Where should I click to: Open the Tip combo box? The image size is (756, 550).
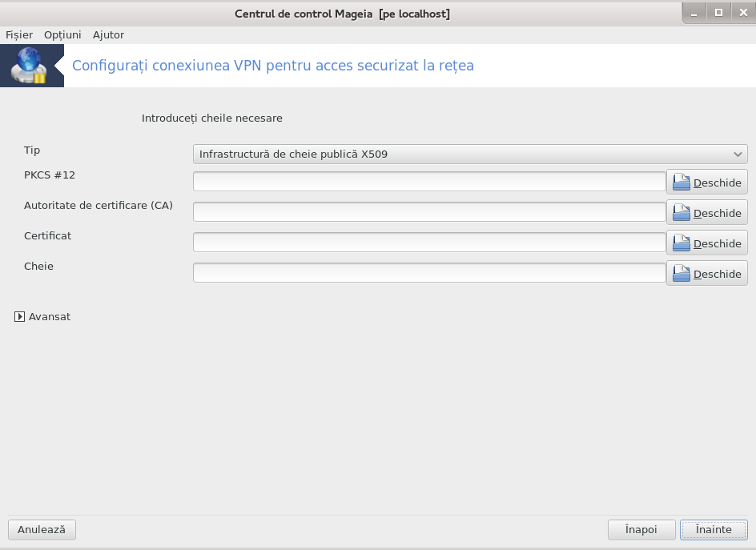click(470, 155)
